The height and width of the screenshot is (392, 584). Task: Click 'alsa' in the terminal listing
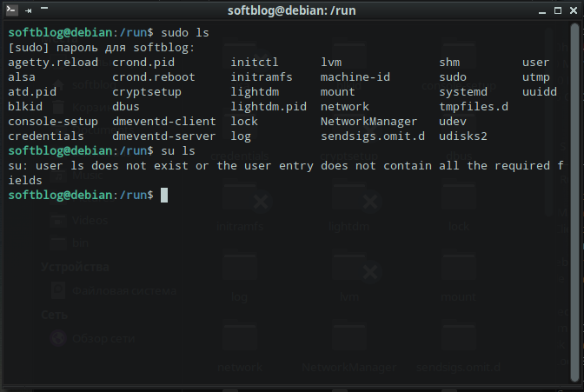pos(22,77)
